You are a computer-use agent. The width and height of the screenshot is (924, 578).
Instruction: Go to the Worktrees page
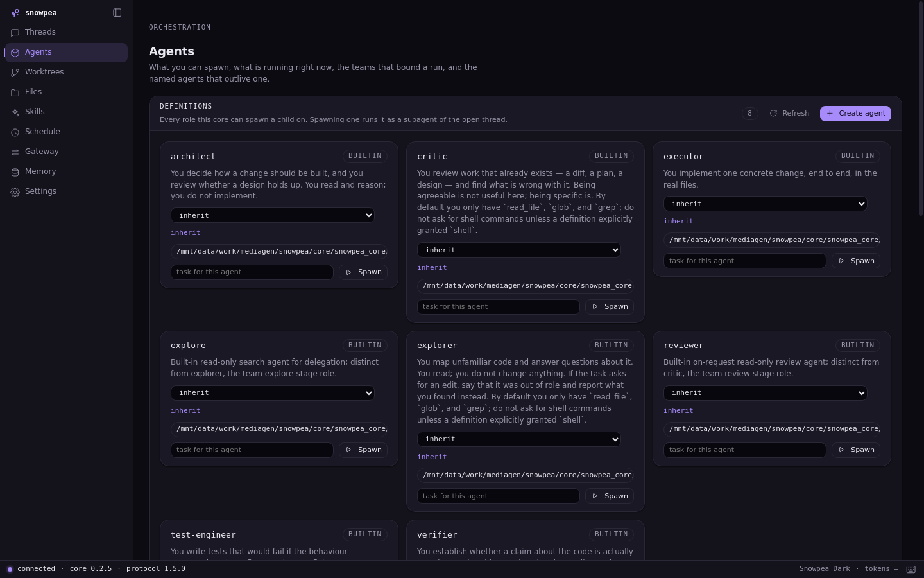pos(66,72)
